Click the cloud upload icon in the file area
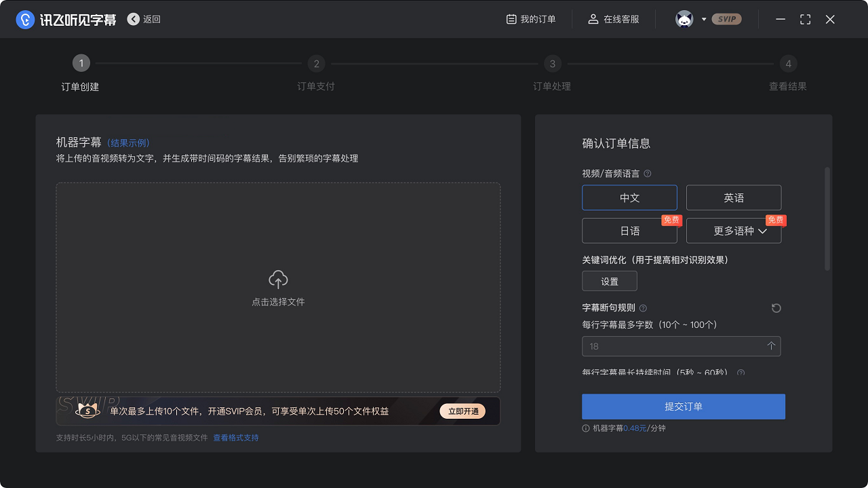 click(x=277, y=277)
